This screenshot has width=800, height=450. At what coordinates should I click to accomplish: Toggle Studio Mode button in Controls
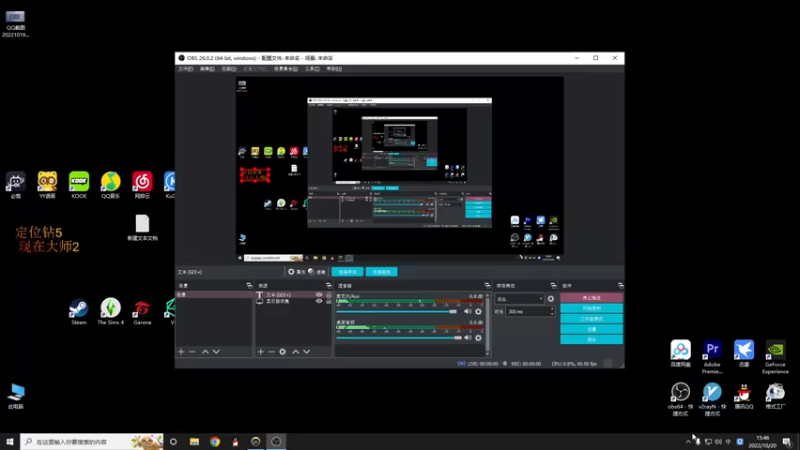591,318
